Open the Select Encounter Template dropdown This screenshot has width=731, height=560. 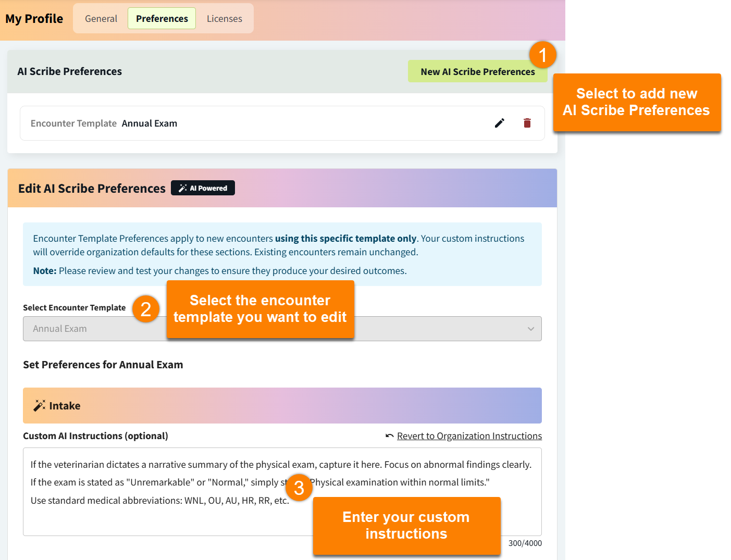click(x=282, y=329)
